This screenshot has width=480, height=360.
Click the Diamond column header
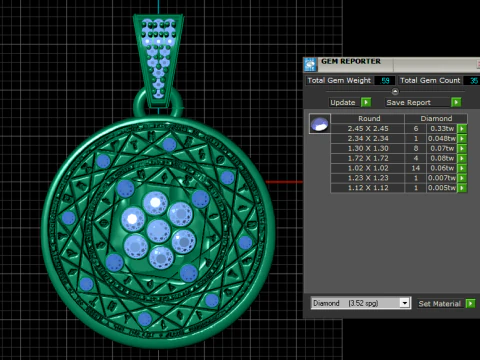tap(436, 119)
